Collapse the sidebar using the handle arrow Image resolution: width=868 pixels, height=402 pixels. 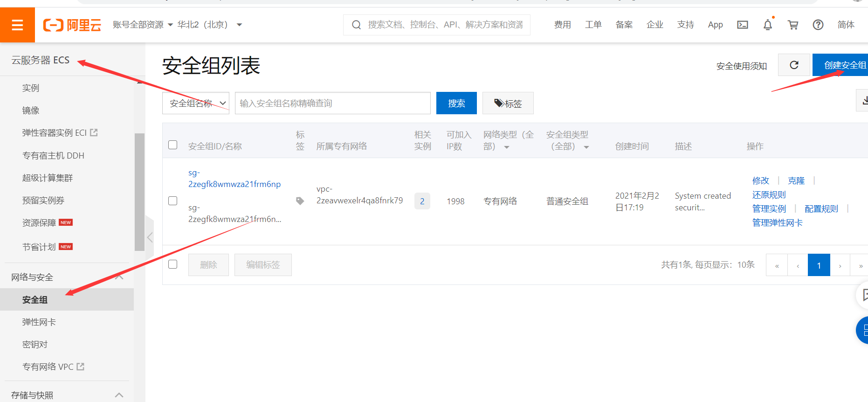click(150, 237)
